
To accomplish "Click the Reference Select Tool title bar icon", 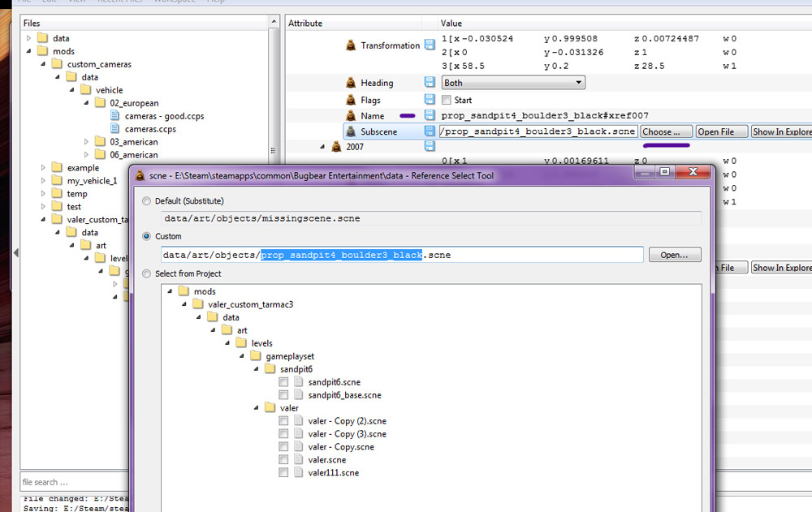I will pos(140,176).
